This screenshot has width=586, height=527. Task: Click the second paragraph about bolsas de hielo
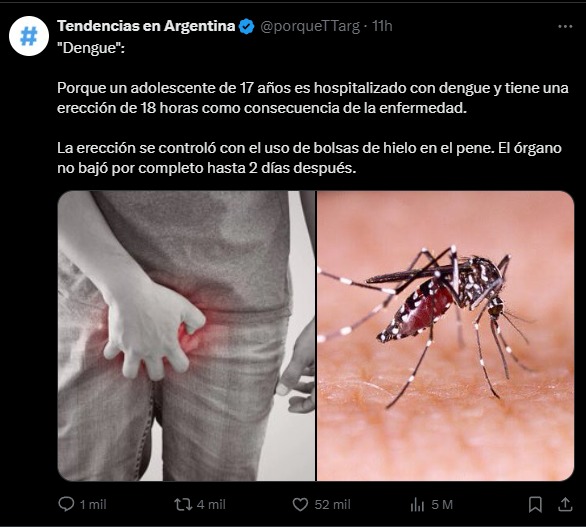[309, 158]
